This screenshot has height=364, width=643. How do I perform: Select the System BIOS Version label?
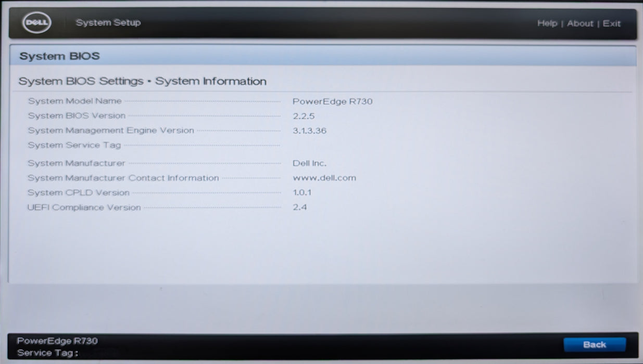[x=77, y=115]
